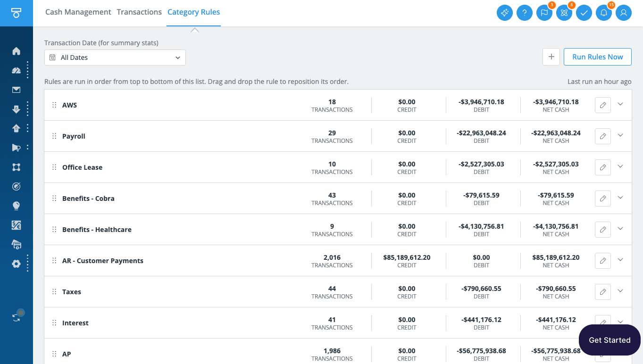
Task: Click the settings gear sidebar icon
Action: point(16,264)
